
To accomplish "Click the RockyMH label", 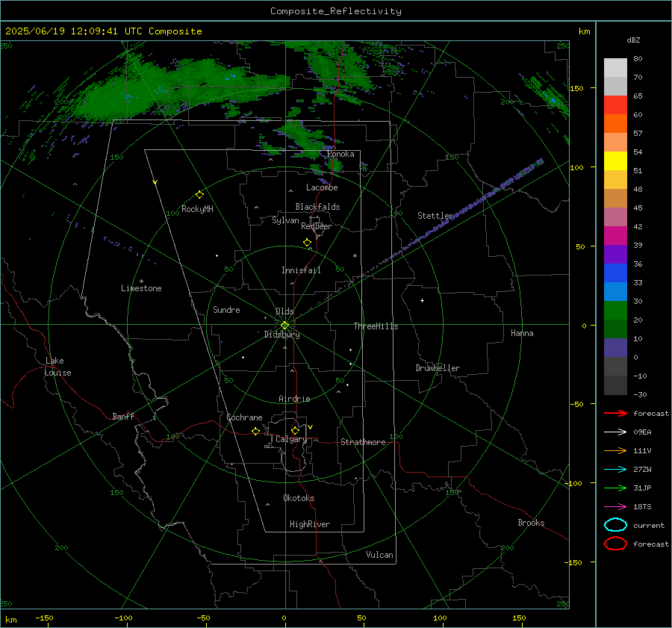I will point(197,209).
